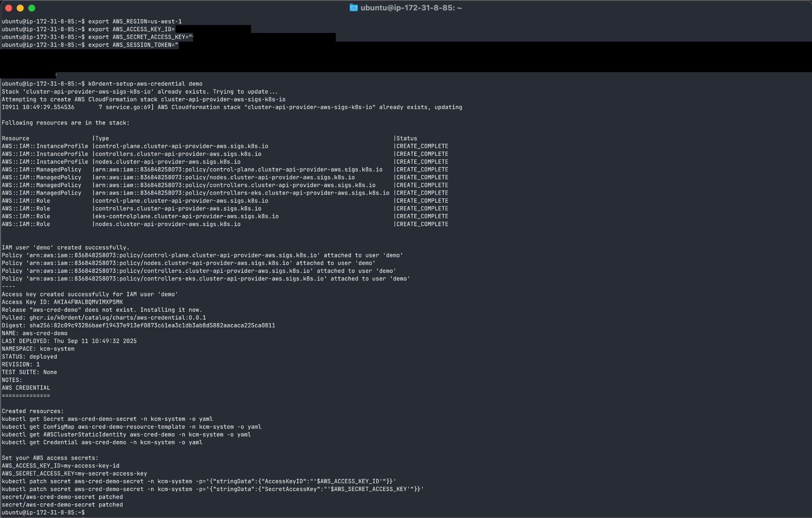Click kubectl get Credential aws-cred-demo command line
The image size is (812, 518).
102,443
